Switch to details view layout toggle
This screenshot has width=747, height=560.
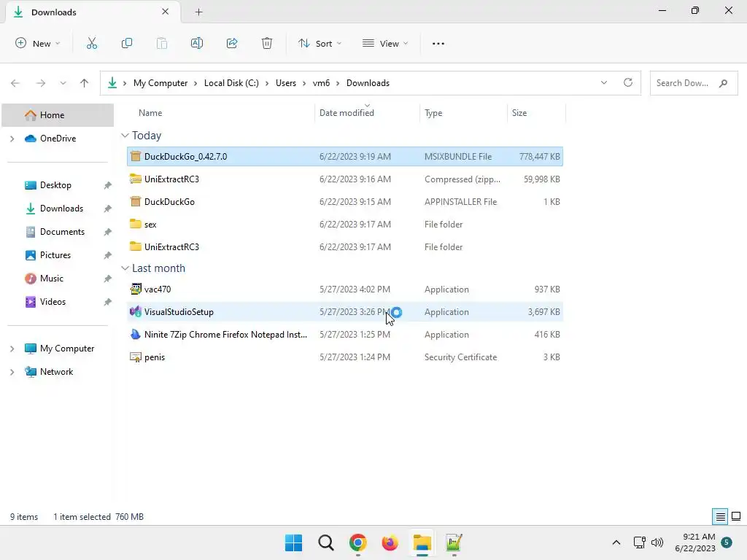tap(720, 516)
